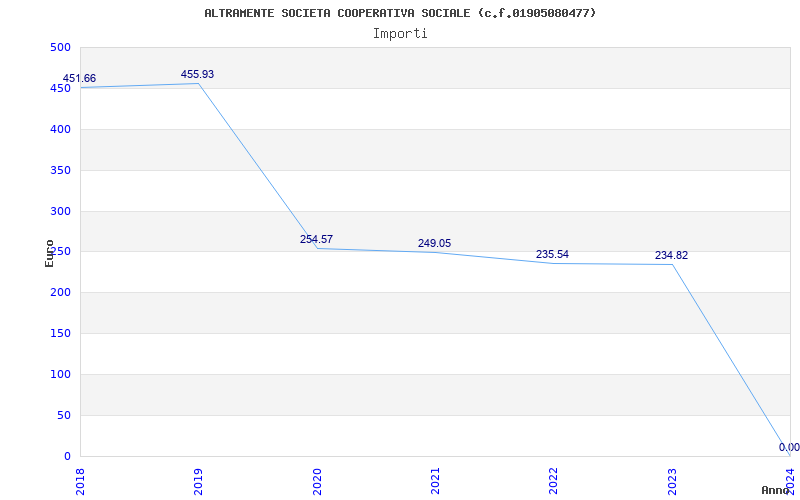Select the 50 y-axis tick label
Viewport: 800px width, 500px height.
click(64, 415)
